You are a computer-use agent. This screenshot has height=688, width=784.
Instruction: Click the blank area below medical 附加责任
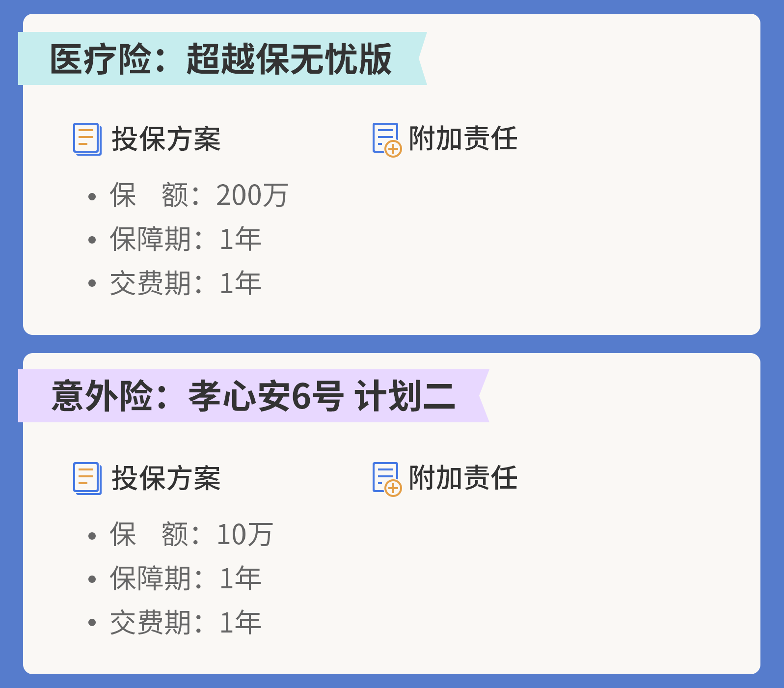491,236
